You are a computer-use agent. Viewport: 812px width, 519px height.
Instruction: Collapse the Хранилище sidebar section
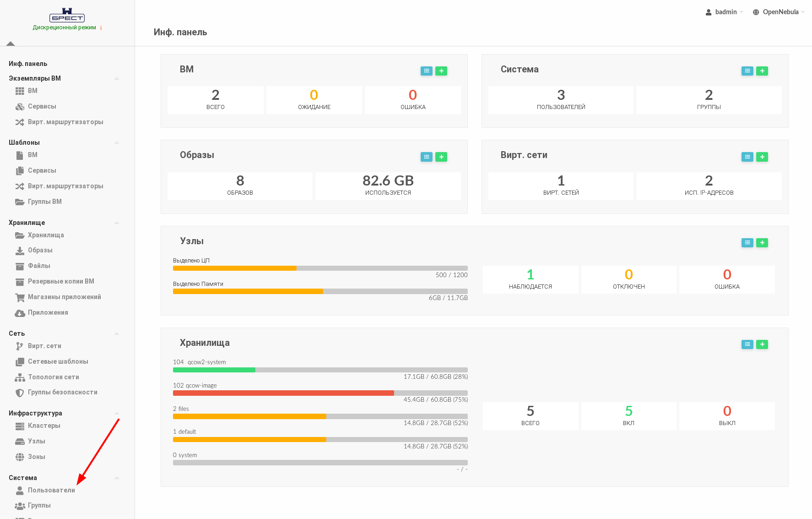coord(117,223)
